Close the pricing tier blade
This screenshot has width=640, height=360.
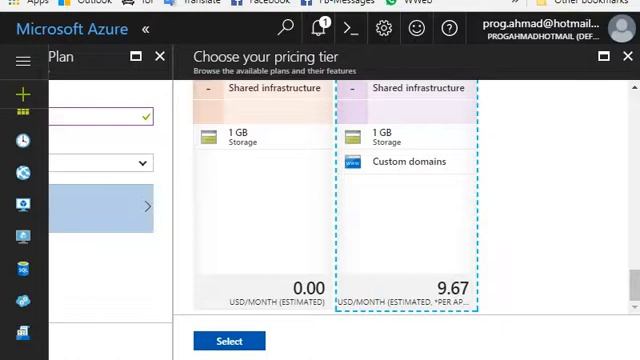click(x=628, y=56)
